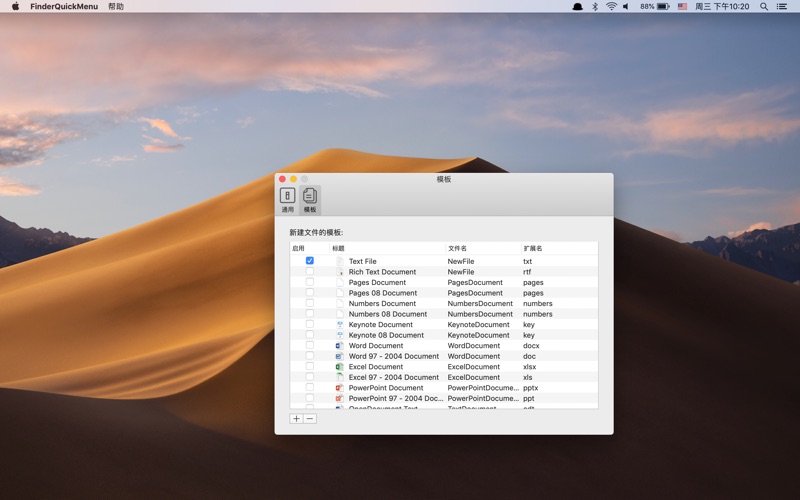Add a new template with plus button

click(x=296, y=419)
